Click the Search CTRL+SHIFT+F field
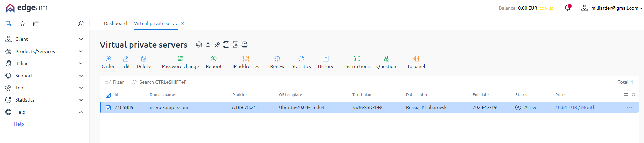This screenshot has height=143, width=644. pos(176,82)
